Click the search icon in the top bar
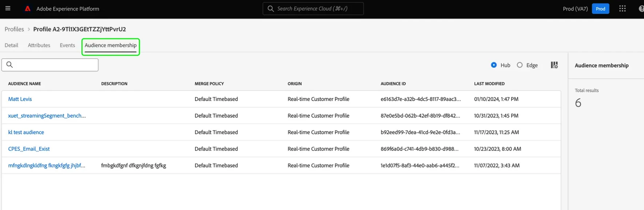Screen dimensions: 644x210 pyautogui.click(x=270, y=9)
